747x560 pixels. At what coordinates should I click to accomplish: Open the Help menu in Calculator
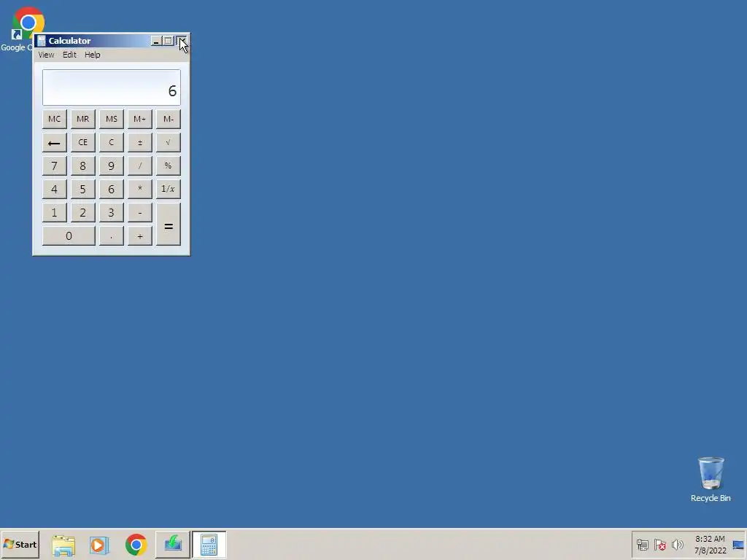click(x=93, y=55)
